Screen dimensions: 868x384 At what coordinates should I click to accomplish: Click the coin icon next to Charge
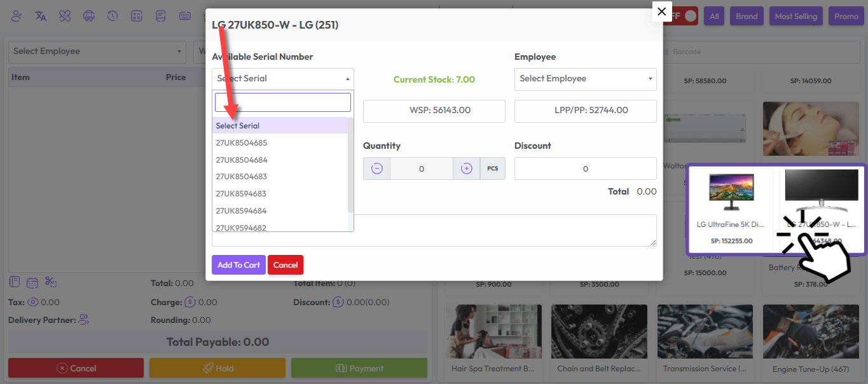[189, 303]
